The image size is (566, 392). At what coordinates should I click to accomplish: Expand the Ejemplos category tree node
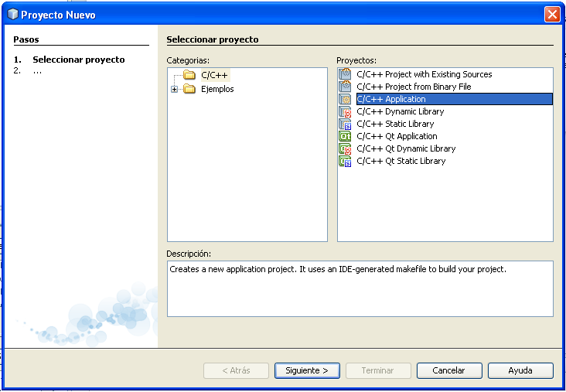[174, 89]
